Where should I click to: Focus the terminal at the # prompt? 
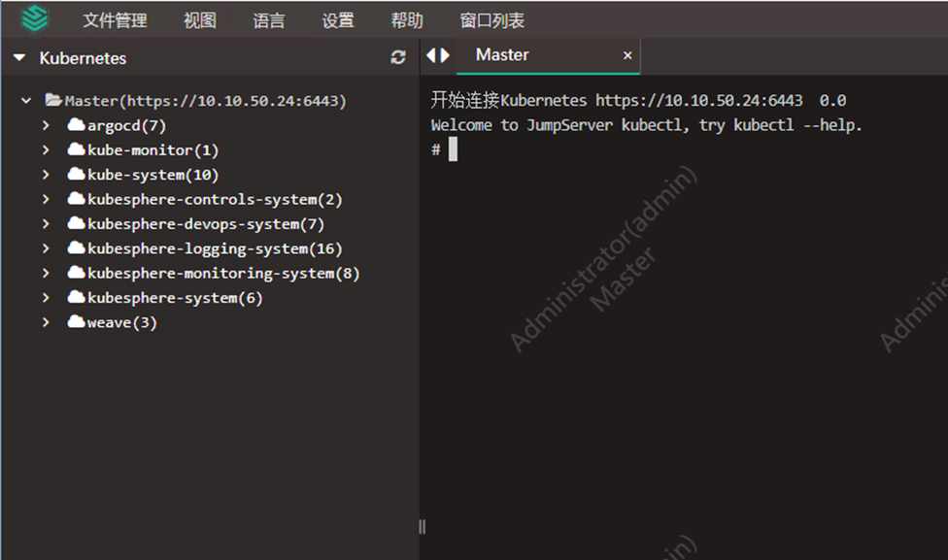453,149
